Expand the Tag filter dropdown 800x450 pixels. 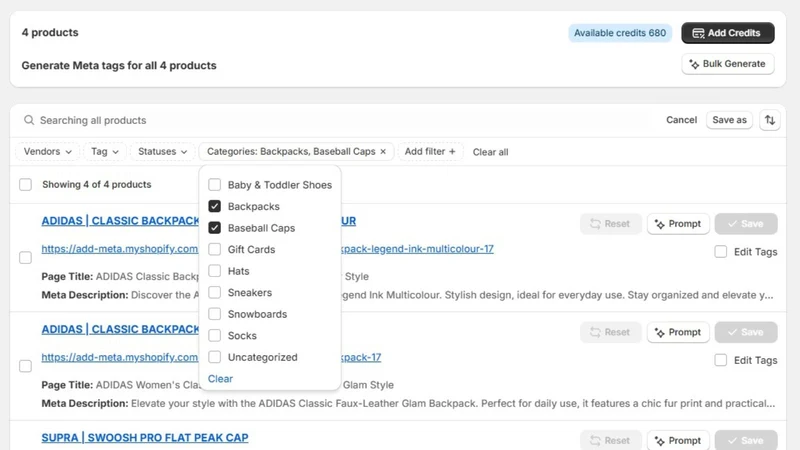(x=105, y=152)
